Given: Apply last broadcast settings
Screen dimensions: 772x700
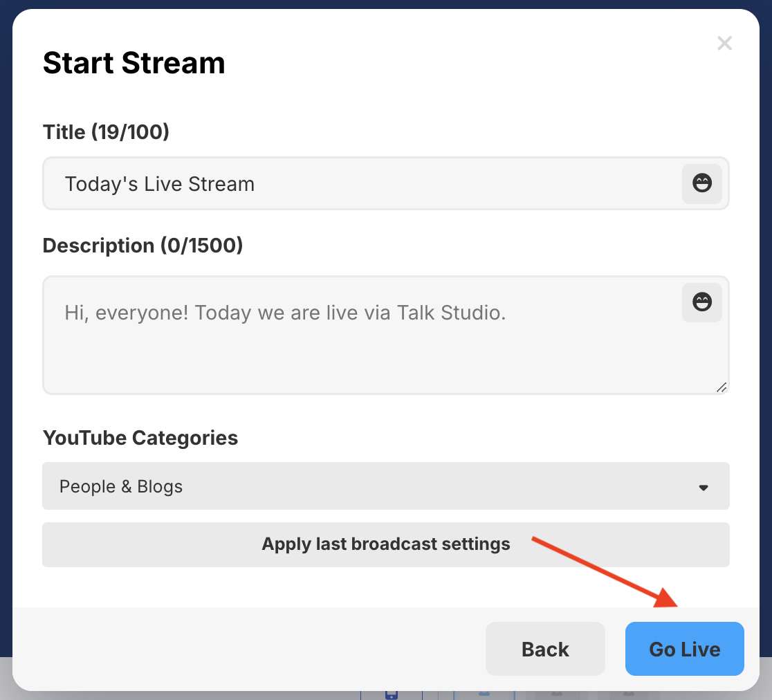Looking at the screenshot, I should point(385,544).
